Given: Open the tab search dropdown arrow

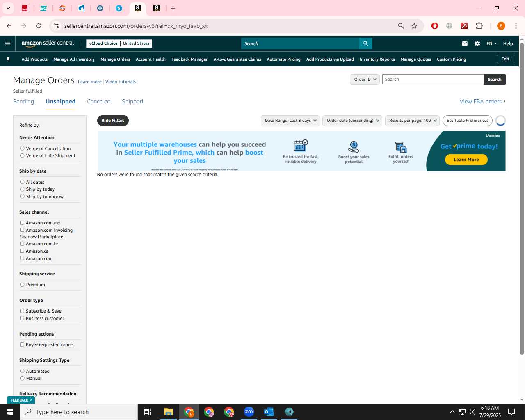Looking at the screenshot, I should 8,8.
